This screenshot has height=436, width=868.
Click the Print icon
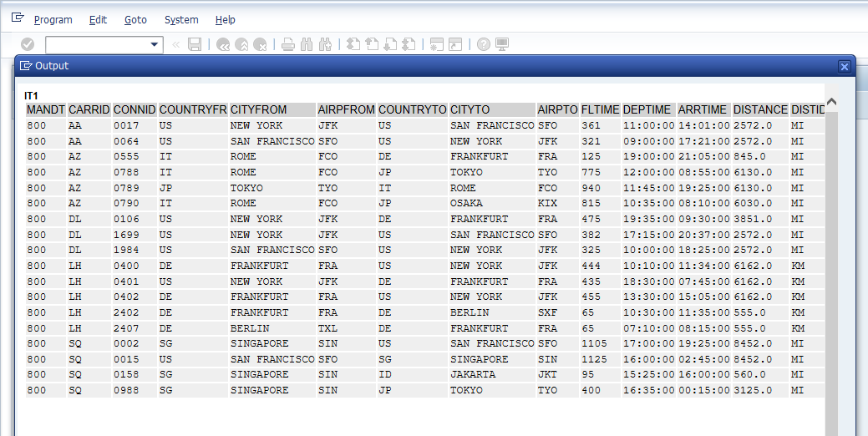pyautogui.click(x=288, y=44)
